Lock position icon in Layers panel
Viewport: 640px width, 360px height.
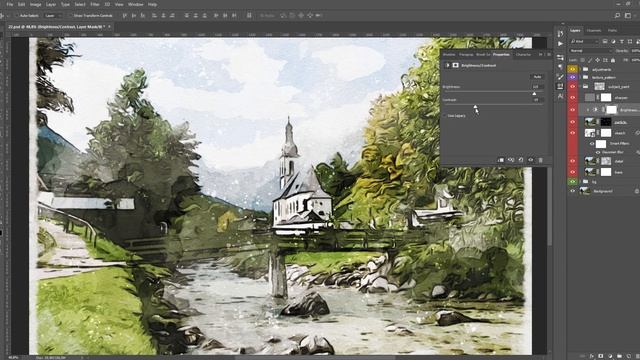tap(598, 60)
